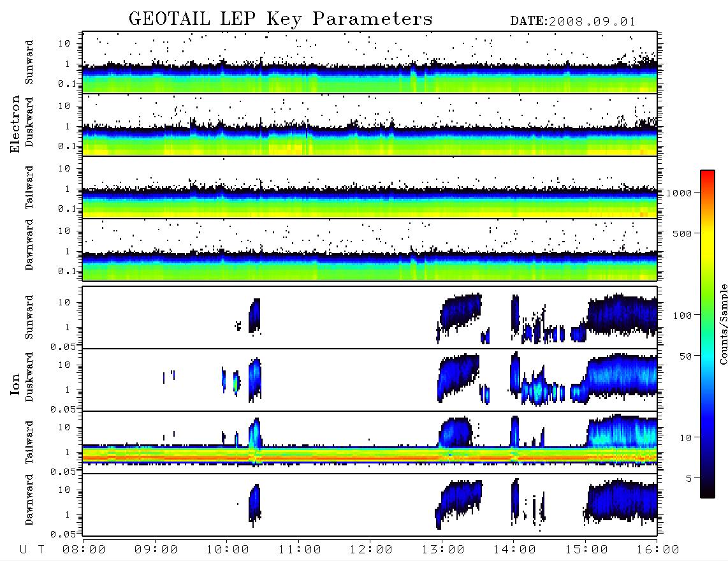
Task: Click the 100 colorbar tick label
Action: coord(682,316)
